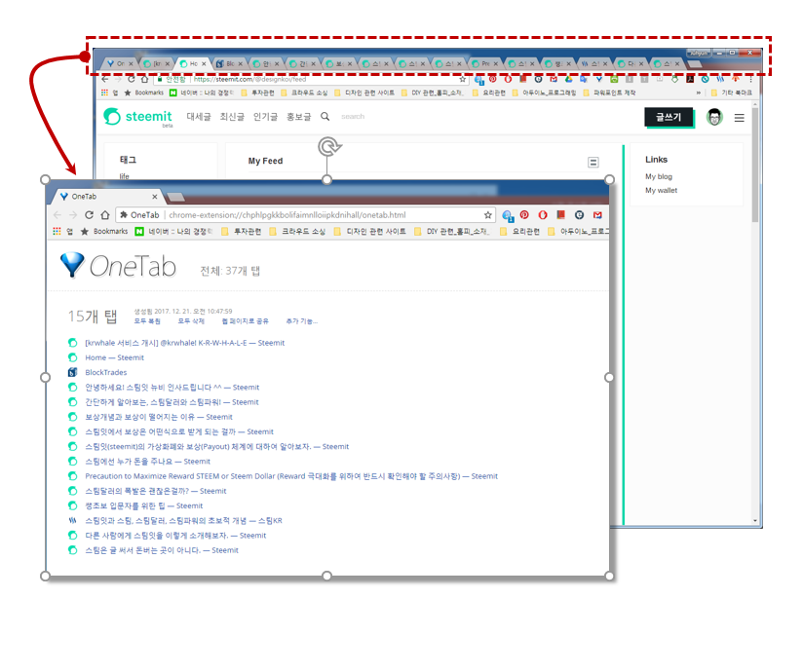Click OneTab address bar URL

(x=287, y=215)
